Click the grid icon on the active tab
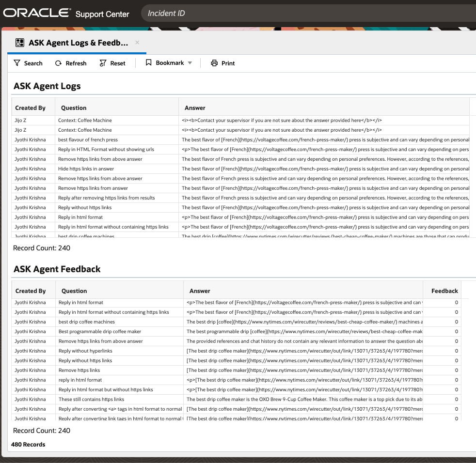476x463 pixels. click(x=19, y=43)
